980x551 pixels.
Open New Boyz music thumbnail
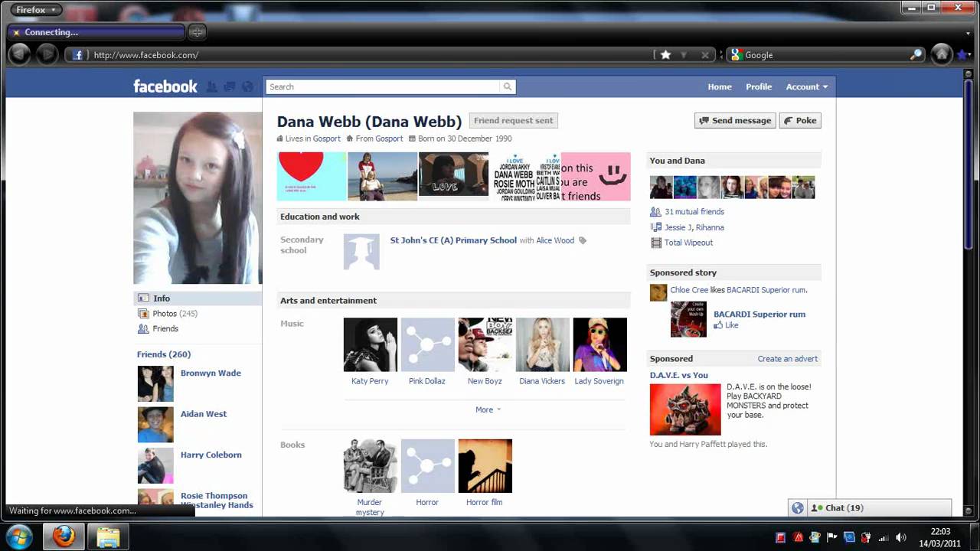pos(485,344)
